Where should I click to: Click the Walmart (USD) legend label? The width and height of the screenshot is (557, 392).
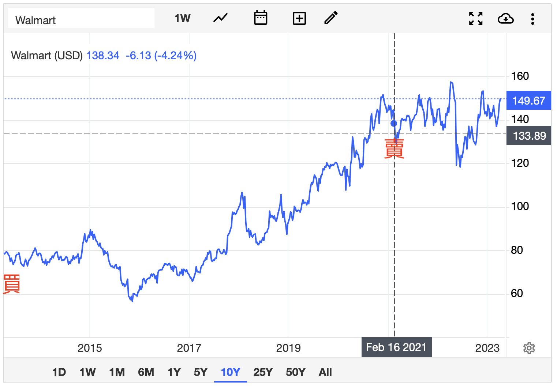pos(47,56)
